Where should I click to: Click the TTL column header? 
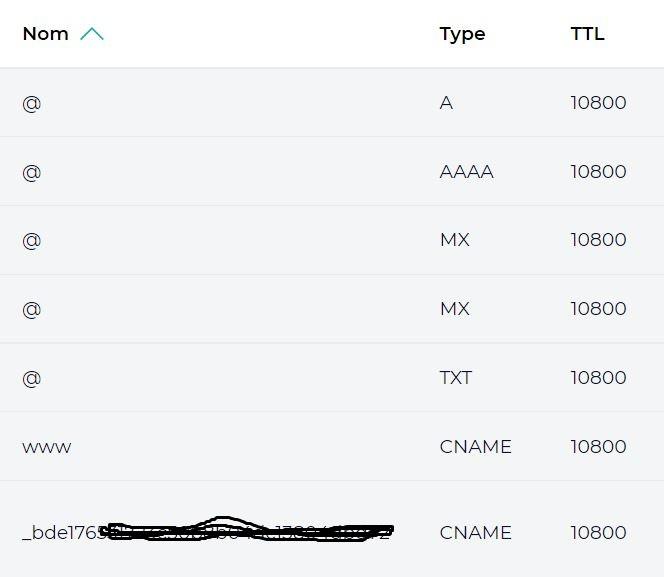[587, 34]
